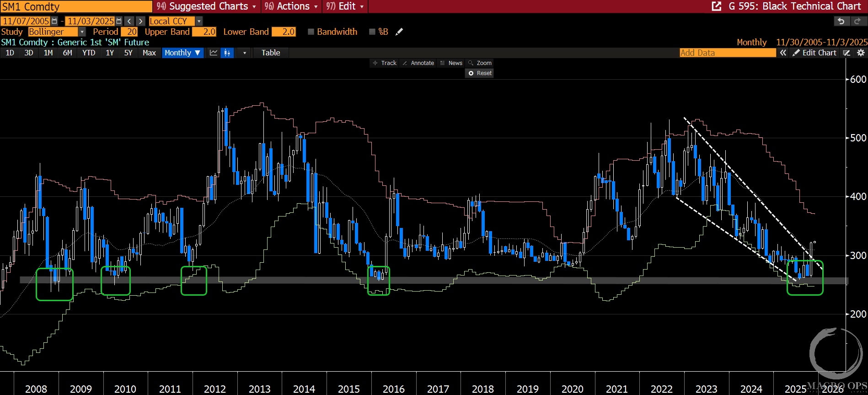868x395 pixels.
Task: Collapse panel with double-left chevron
Action: (783, 53)
